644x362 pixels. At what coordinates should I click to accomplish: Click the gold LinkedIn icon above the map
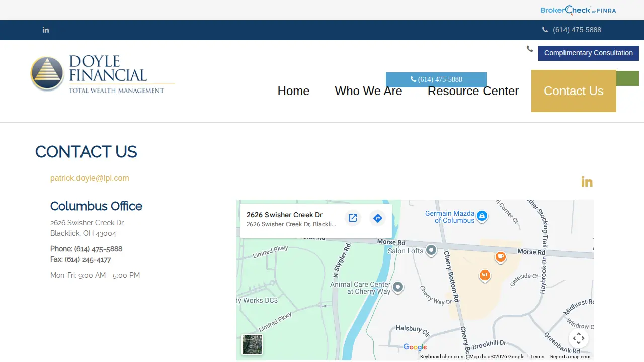[587, 182]
